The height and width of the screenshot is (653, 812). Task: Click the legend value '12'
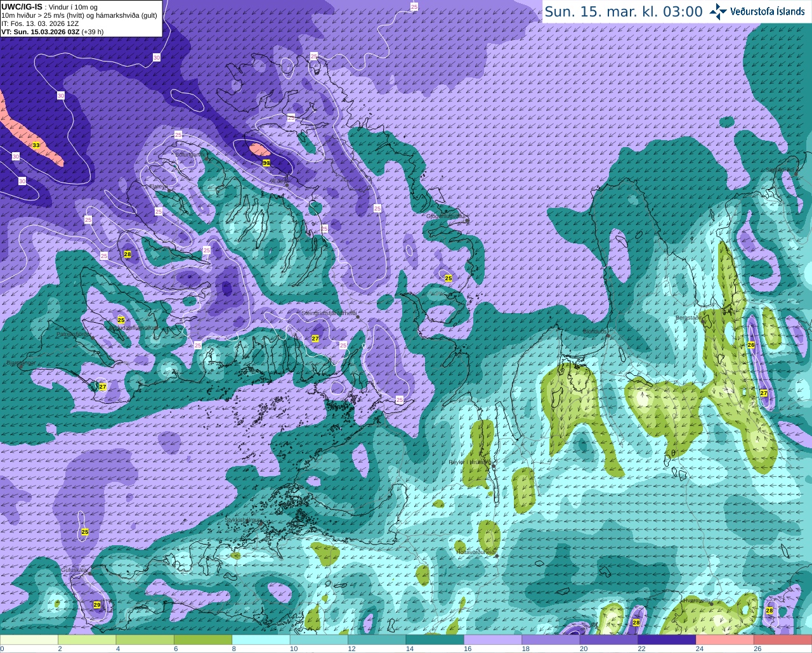(x=351, y=649)
